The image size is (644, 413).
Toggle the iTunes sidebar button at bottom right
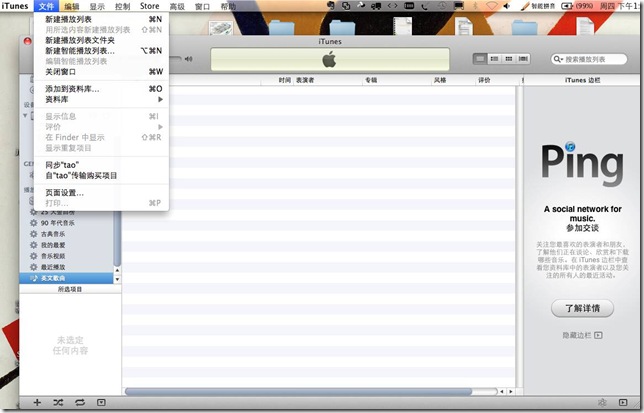click(x=623, y=403)
